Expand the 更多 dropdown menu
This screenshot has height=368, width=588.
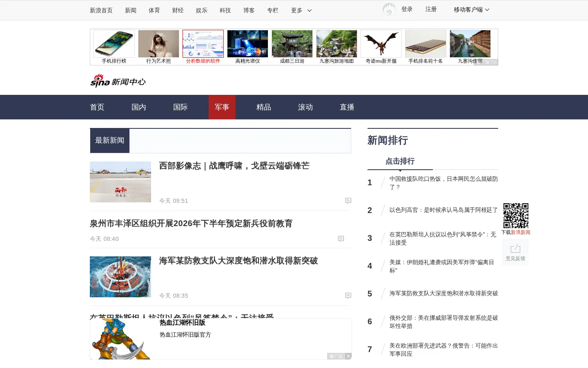click(302, 10)
